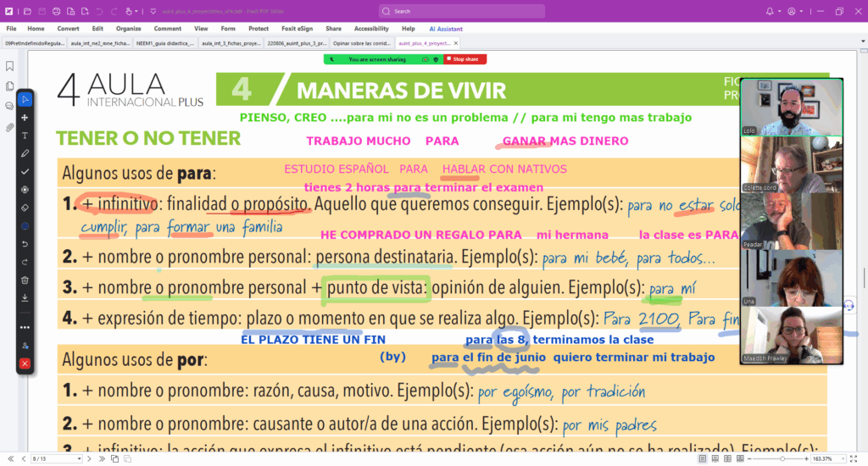Screen dimensions: 868x466
Task: Open the Comment ribbon tab
Action: (x=168, y=29)
